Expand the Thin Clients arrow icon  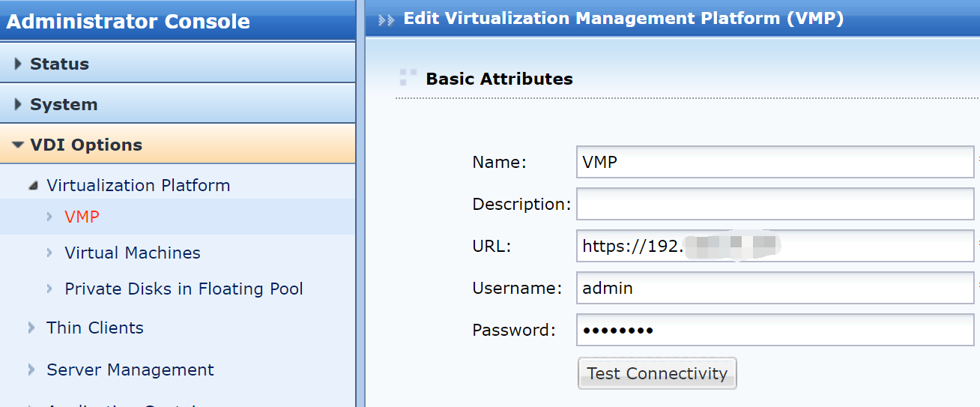(x=31, y=328)
